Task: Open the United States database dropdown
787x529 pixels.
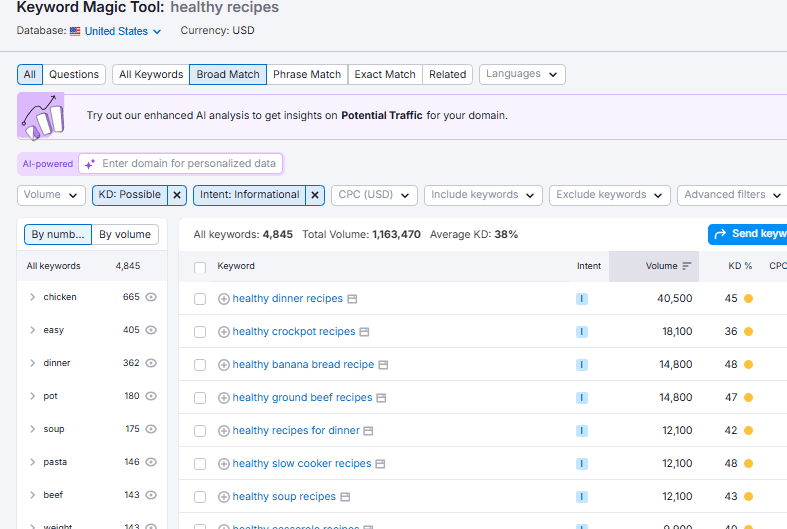Action: (x=122, y=31)
